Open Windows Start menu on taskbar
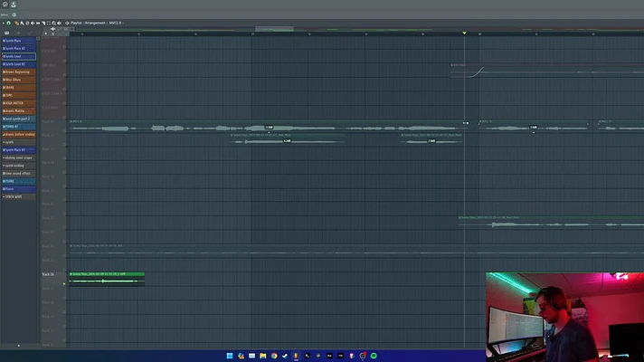 (x=230, y=356)
